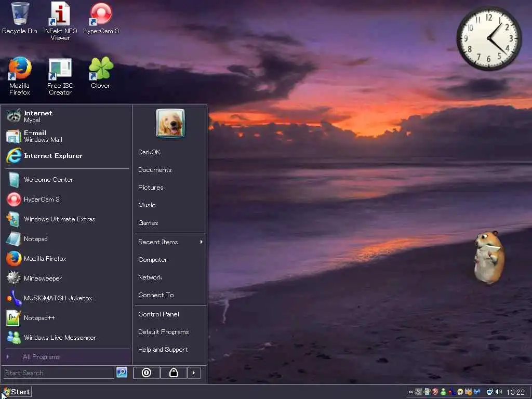The height and width of the screenshot is (399, 532).
Task: Open MUSICMATCH Jukebox
Action: pyautogui.click(x=67, y=298)
